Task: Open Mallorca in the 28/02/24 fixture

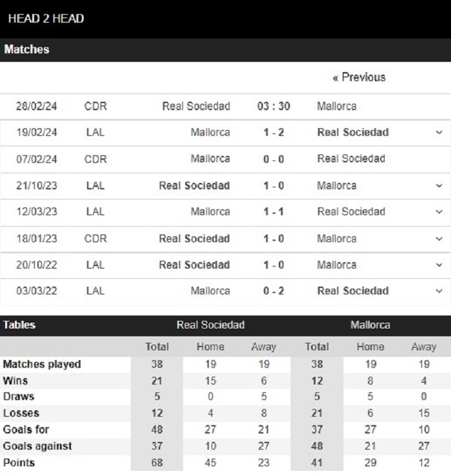Action: [x=337, y=106]
